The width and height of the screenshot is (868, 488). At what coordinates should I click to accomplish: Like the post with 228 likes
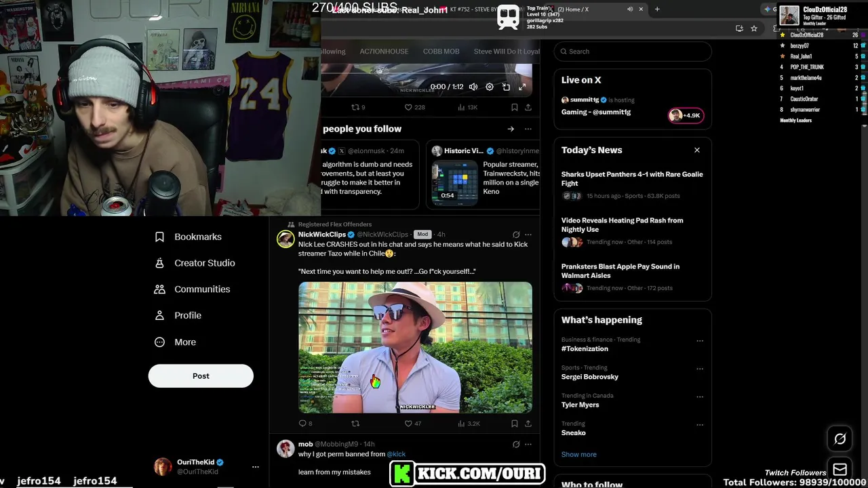[x=414, y=107]
